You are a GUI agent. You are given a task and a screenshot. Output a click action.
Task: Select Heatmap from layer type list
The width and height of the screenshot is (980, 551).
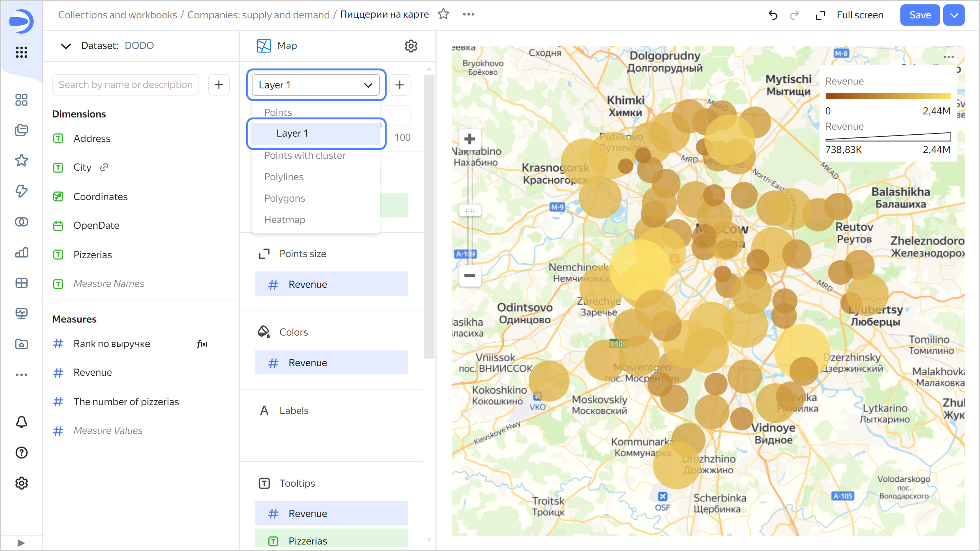[x=285, y=220]
